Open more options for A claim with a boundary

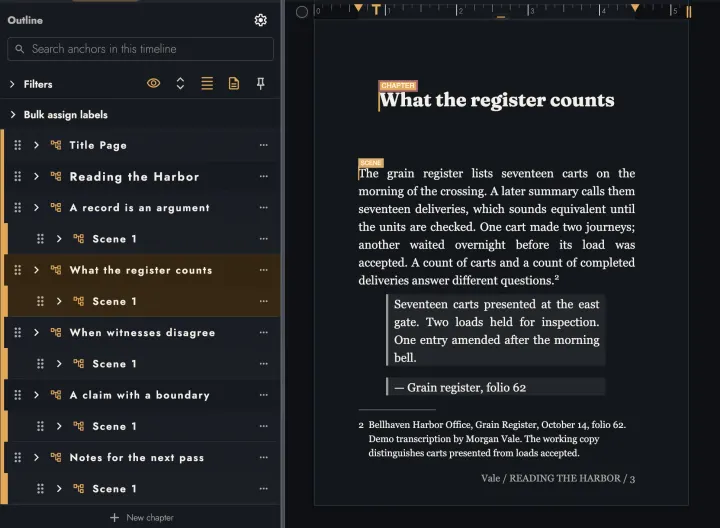pyautogui.click(x=264, y=395)
